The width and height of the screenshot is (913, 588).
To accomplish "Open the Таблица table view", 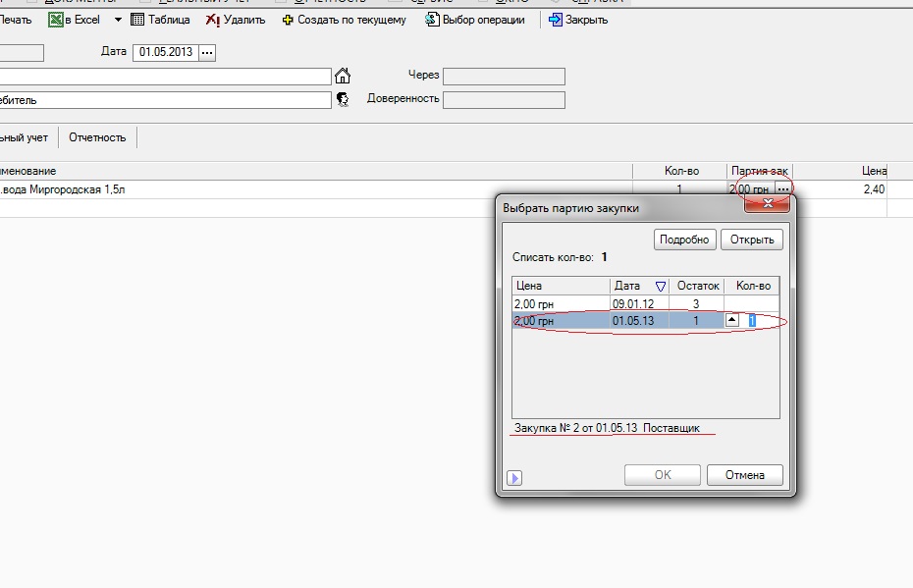I will coord(161,20).
